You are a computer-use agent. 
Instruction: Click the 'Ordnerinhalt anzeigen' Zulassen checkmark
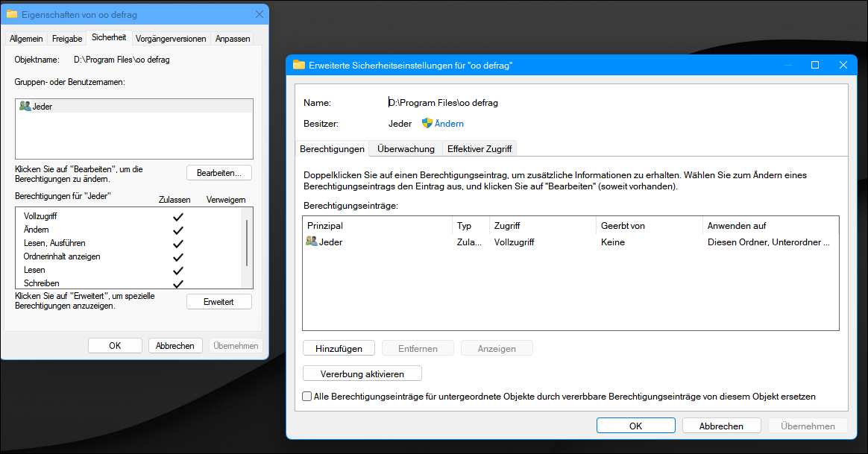point(177,257)
